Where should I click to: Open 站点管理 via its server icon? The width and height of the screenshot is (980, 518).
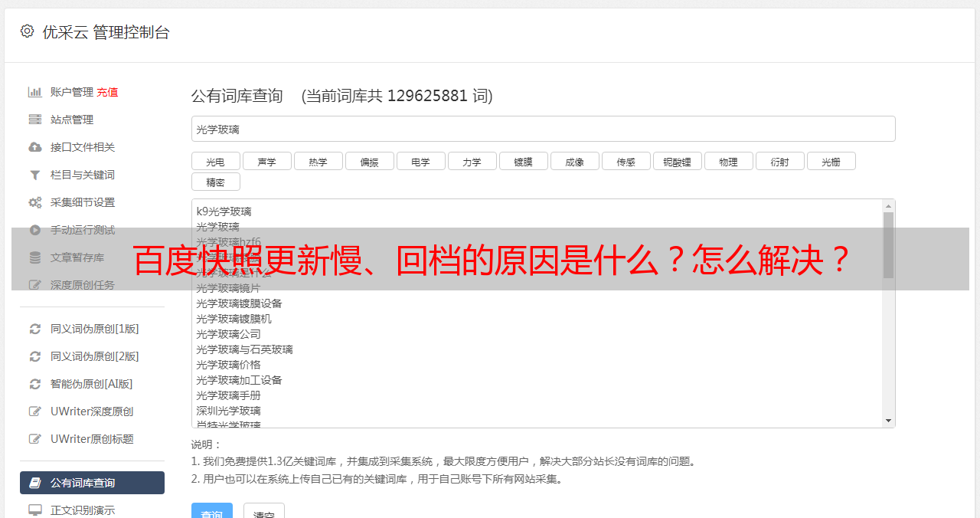(x=34, y=120)
